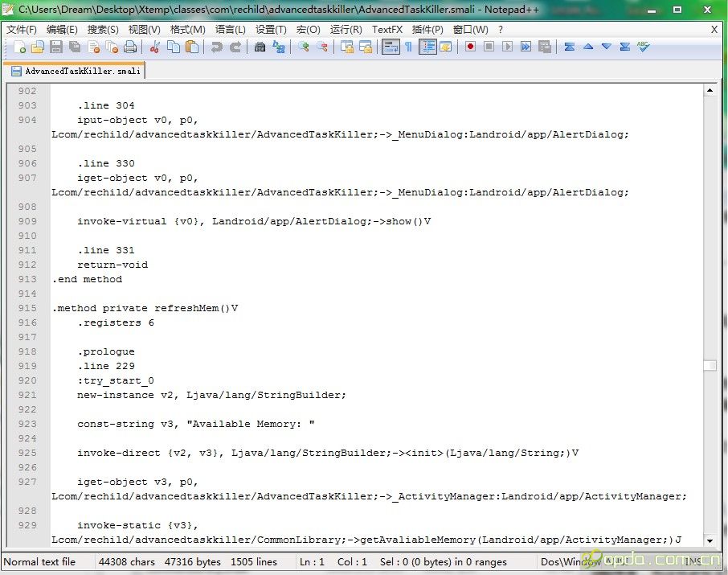Click the Cut scissors icon

click(155, 47)
